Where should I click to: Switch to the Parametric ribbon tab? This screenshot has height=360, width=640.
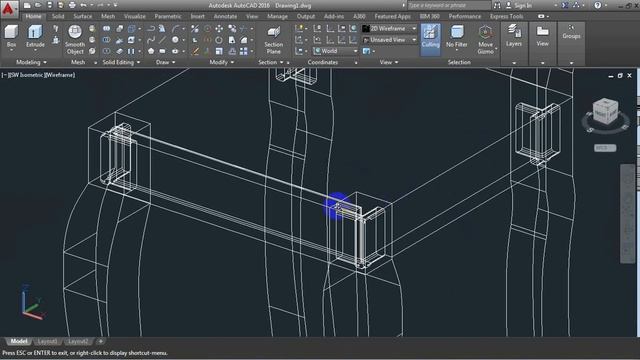point(168,16)
